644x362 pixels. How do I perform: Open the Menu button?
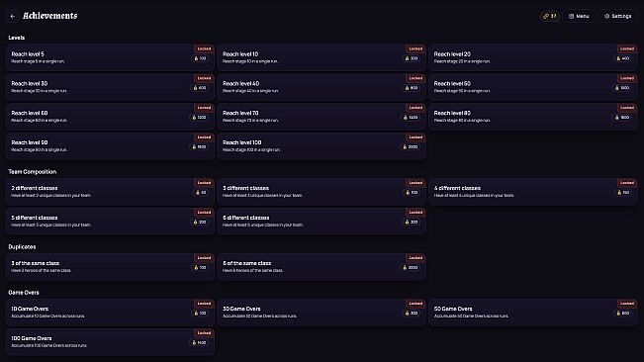click(x=579, y=16)
